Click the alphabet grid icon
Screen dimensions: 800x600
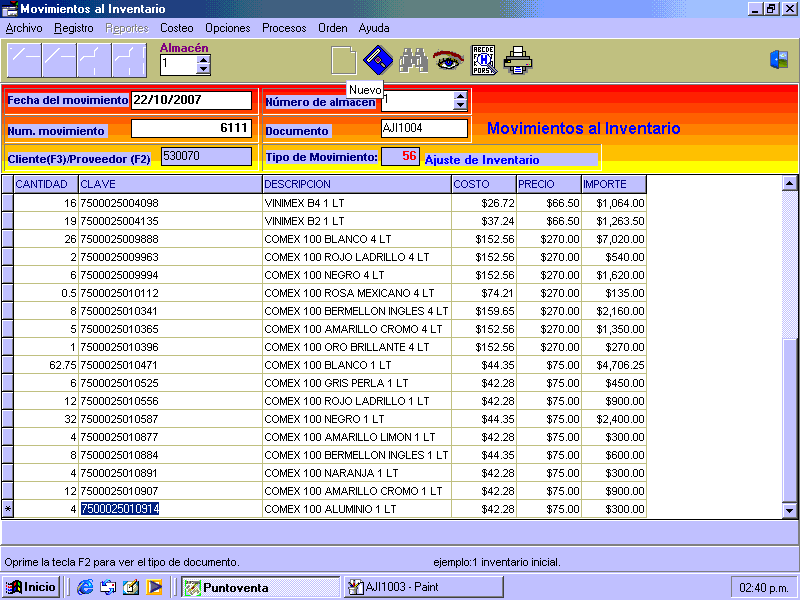click(483, 61)
